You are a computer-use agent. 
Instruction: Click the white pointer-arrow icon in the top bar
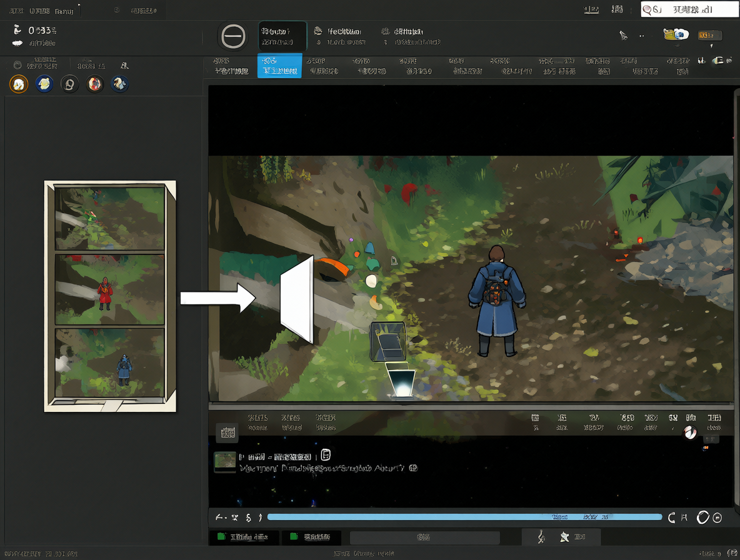pyautogui.click(x=623, y=36)
